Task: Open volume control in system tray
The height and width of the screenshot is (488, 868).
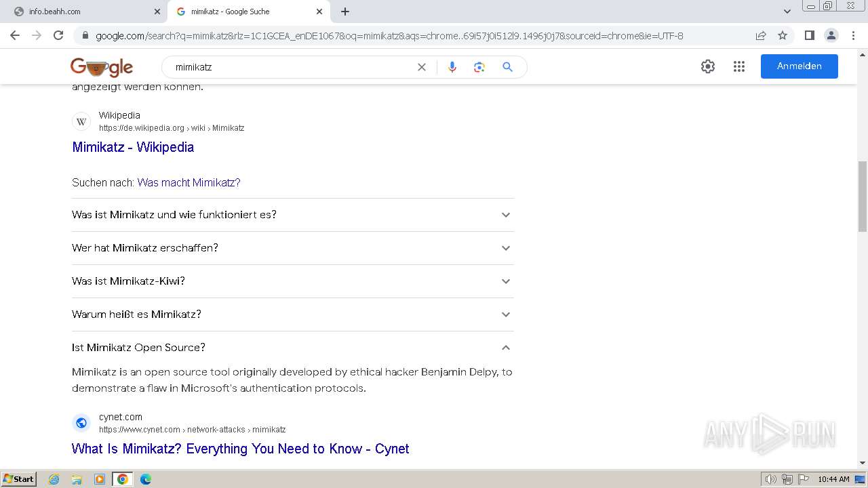Action: (771, 479)
